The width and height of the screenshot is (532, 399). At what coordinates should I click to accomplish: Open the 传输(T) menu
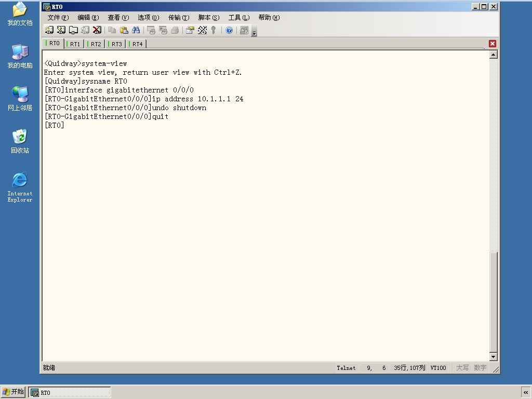tap(179, 18)
